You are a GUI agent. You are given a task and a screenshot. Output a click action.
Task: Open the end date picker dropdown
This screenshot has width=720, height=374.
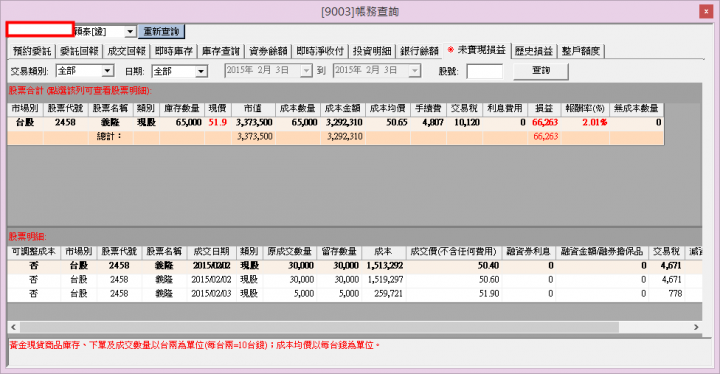[x=415, y=71]
